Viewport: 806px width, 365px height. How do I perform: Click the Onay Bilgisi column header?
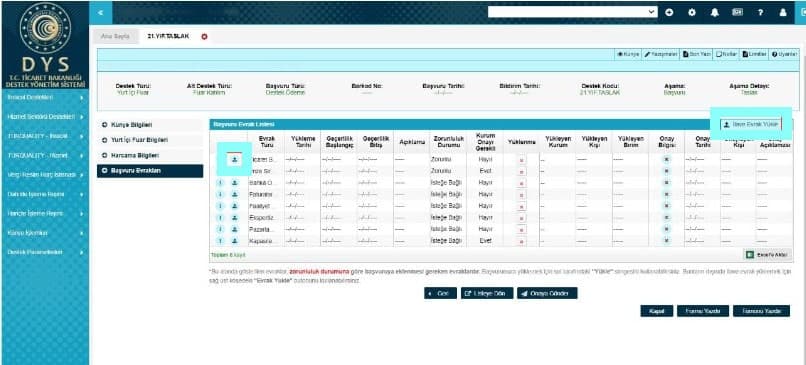[666, 142]
